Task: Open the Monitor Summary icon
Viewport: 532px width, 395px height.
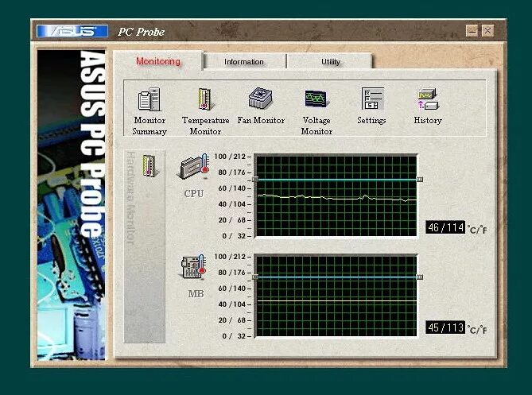Action: (x=149, y=99)
